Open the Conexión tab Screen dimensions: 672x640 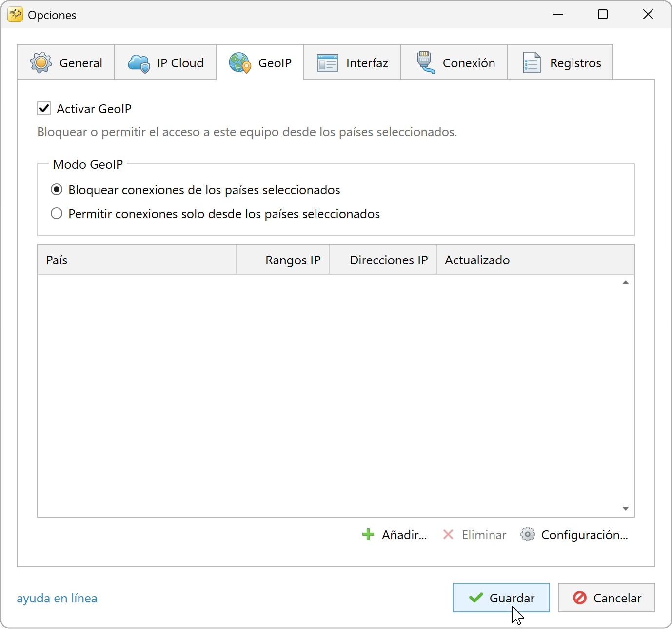[454, 62]
